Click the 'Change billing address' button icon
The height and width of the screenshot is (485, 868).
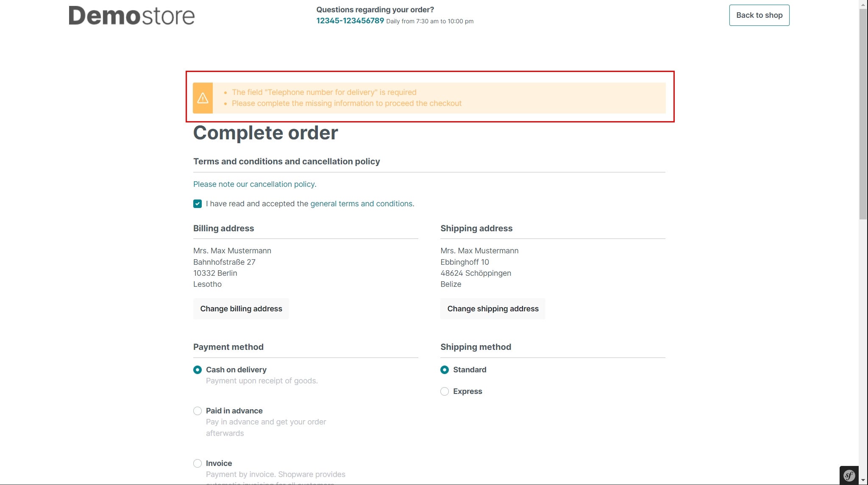(241, 309)
